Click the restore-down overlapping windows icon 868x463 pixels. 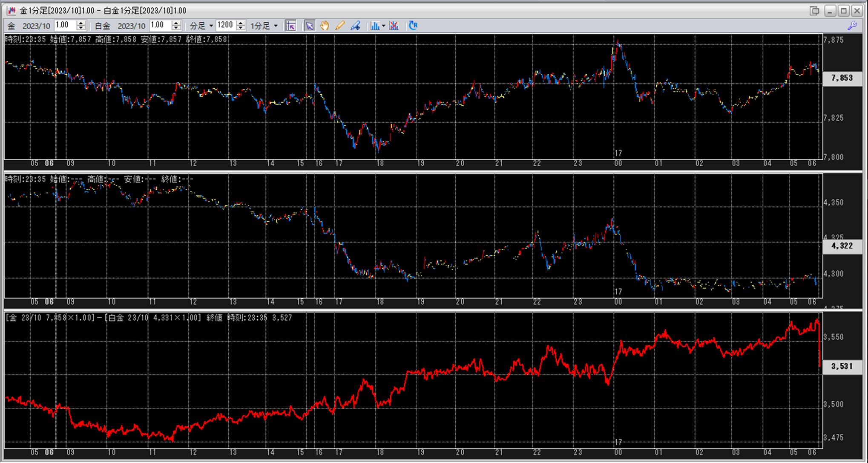(814, 11)
